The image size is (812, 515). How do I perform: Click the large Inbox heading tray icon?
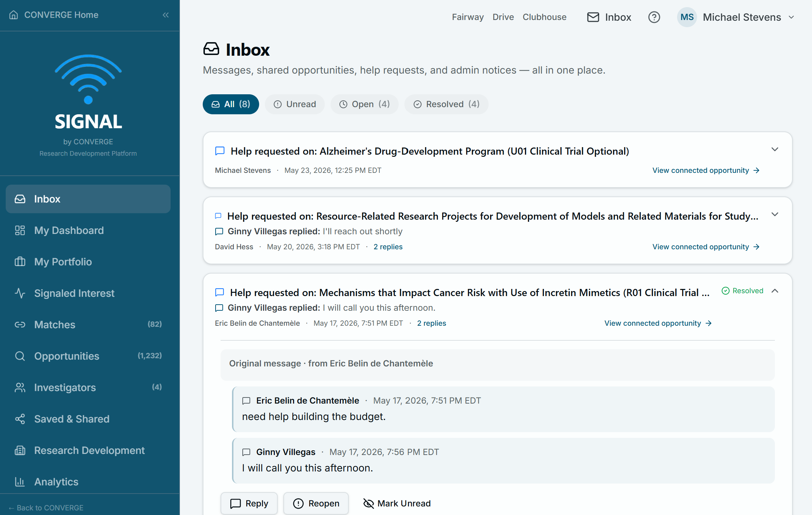pos(211,49)
